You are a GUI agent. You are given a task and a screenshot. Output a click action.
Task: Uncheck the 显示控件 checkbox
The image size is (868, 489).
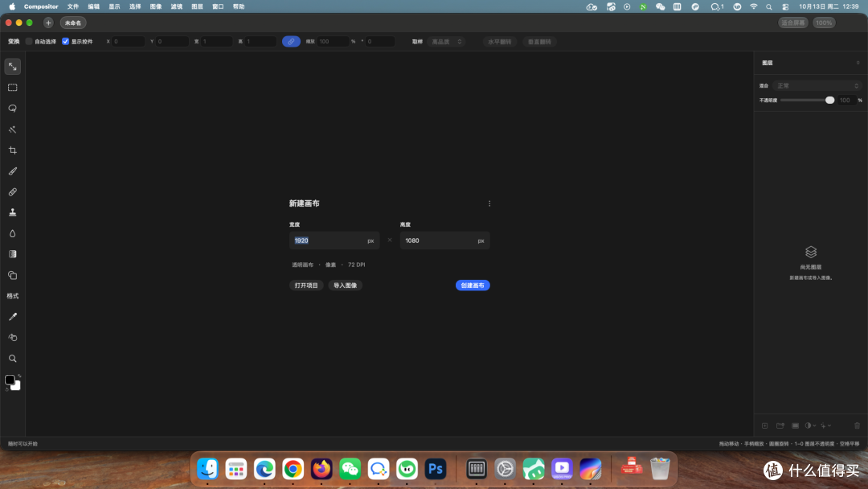tap(65, 42)
